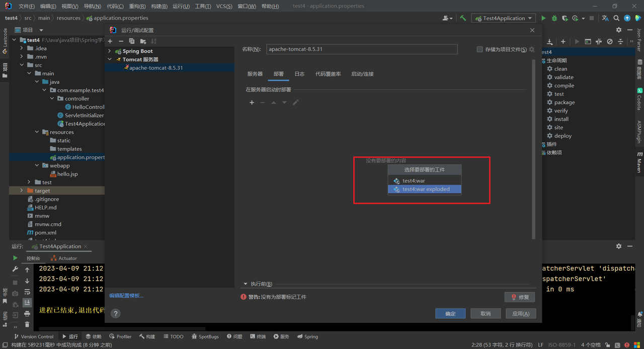
Task: Open the 重构(R) menu
Action: tap(137, 6)
